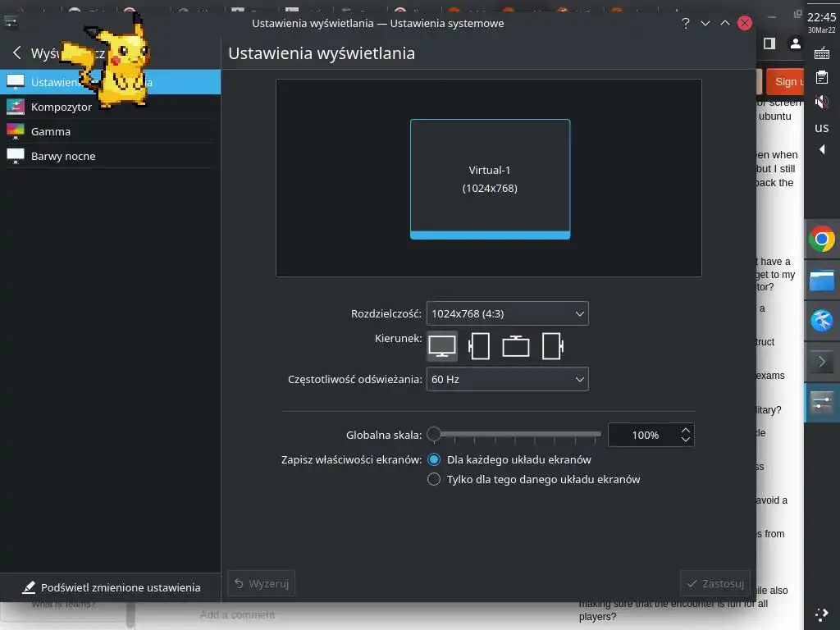The image size is (840, 630).
Task: Open Kompozytor settings in the sidebar
Action: [111, 107]
